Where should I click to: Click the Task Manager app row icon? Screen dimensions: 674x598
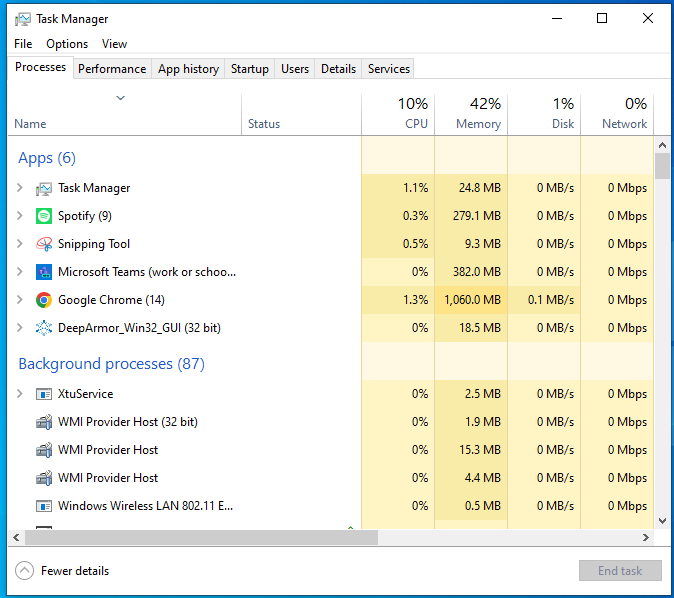pyautogui.click(x=44, y=188)
